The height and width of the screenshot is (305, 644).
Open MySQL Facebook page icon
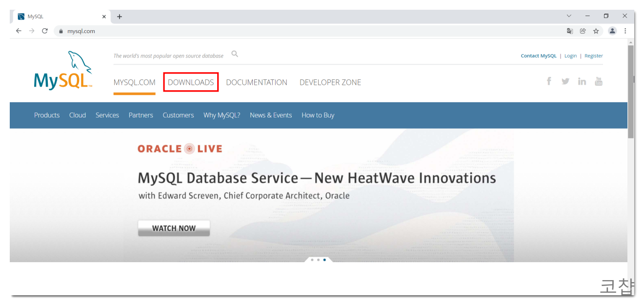549,81
